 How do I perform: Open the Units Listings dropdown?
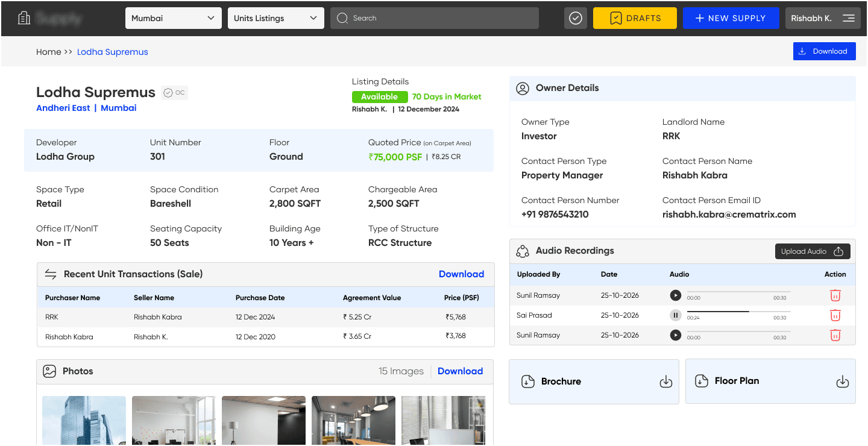coord(275,18)
